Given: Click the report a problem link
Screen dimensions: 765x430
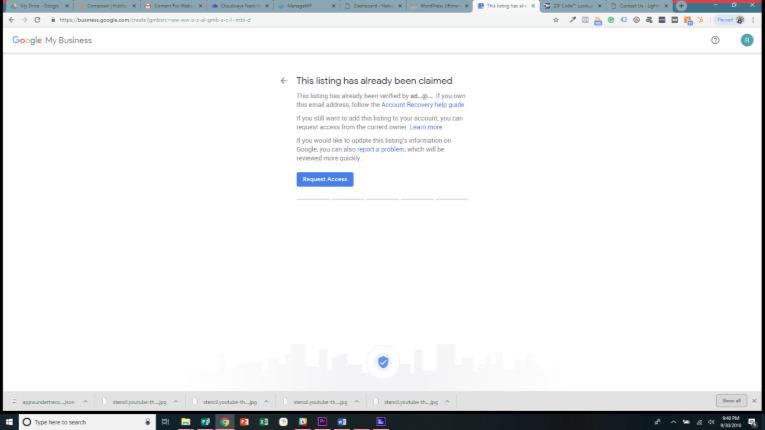Looking at the screenshot, I should click(381, 149).
